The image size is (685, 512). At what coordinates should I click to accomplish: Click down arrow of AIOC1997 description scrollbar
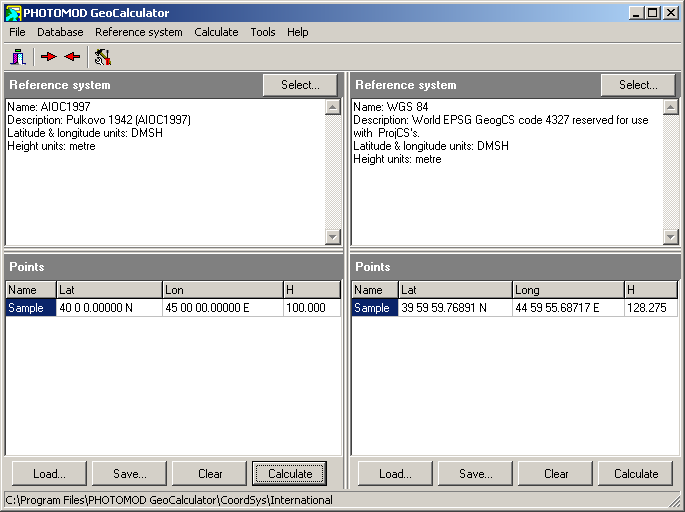point(333,237)
